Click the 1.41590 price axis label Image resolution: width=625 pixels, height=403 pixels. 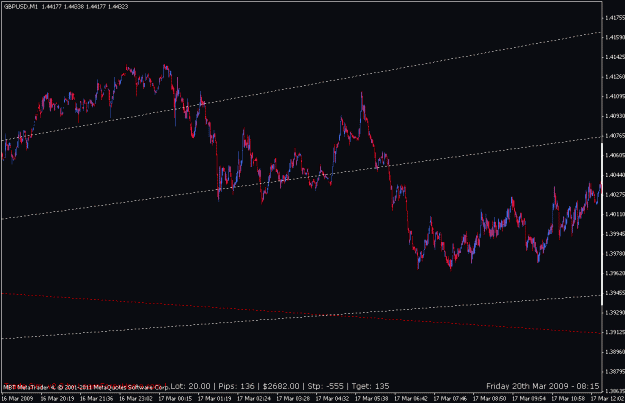pyautogui.click(x=615, y=37)
